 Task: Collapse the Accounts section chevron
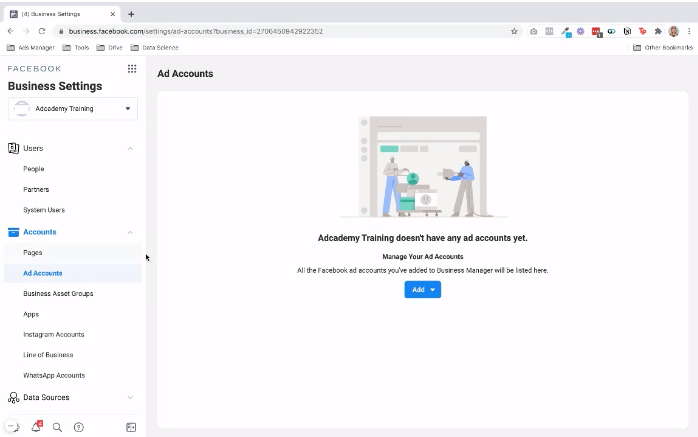(x=130, y=232)
